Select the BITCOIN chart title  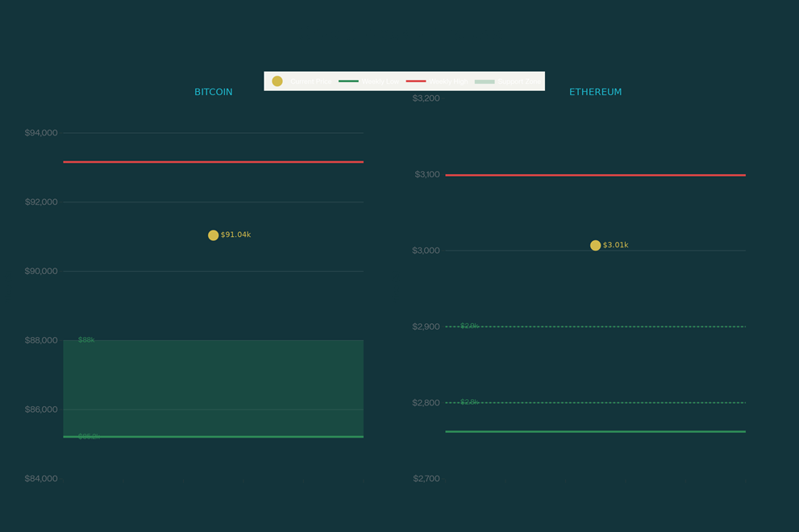click(x=213, y=93)
